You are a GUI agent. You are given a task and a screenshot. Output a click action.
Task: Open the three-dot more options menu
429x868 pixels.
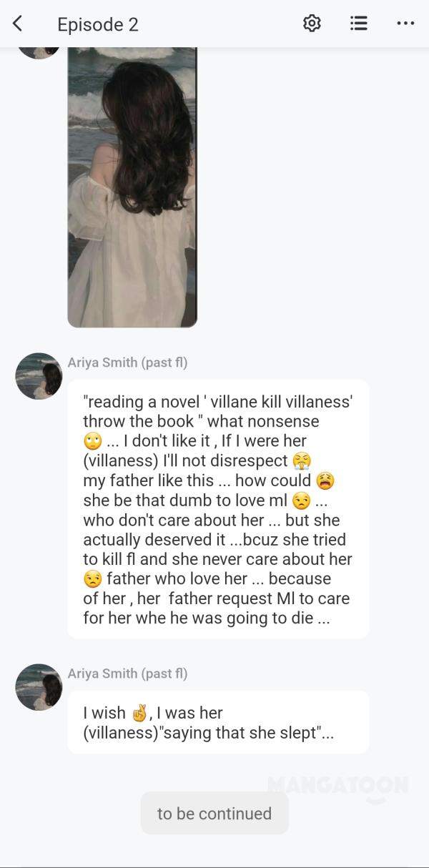tap(405, 24)
